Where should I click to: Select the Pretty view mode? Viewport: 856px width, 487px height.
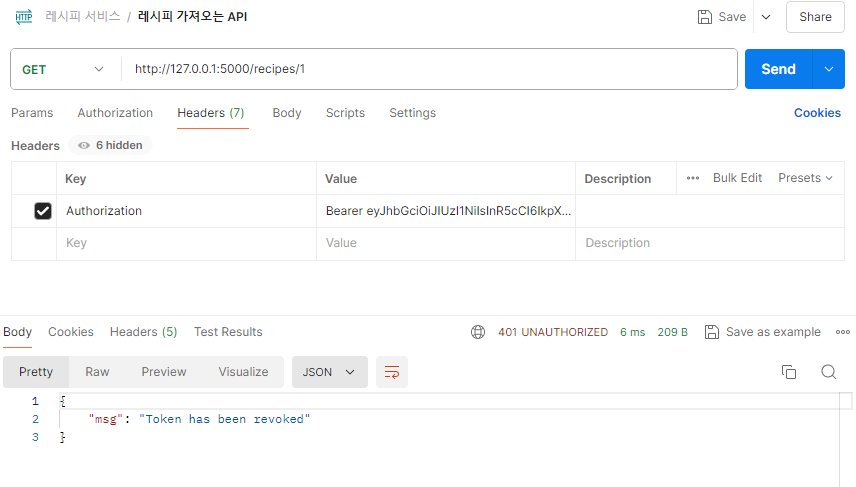coord(36,372)
